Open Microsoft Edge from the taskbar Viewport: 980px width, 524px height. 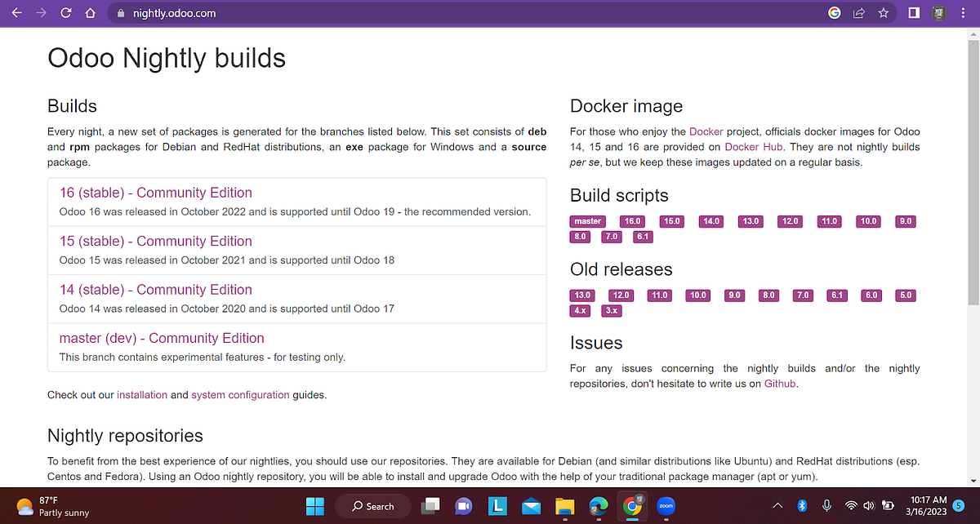coord(599,506)
